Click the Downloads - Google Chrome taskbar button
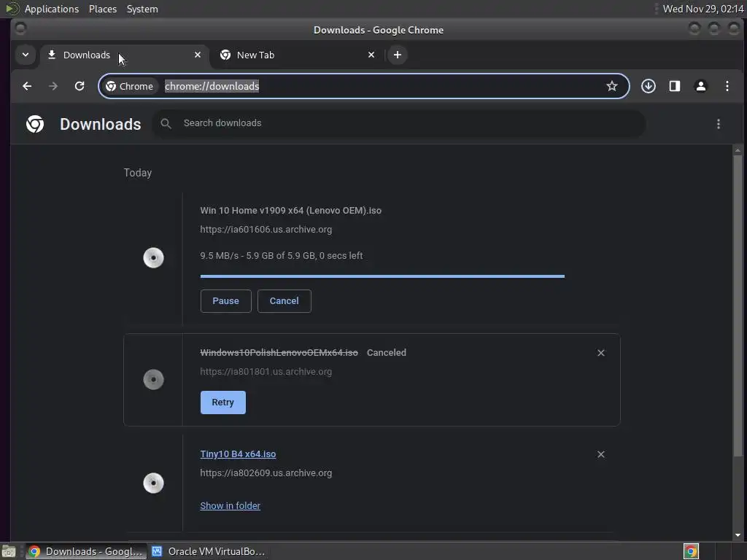 [x=85, y=551]
